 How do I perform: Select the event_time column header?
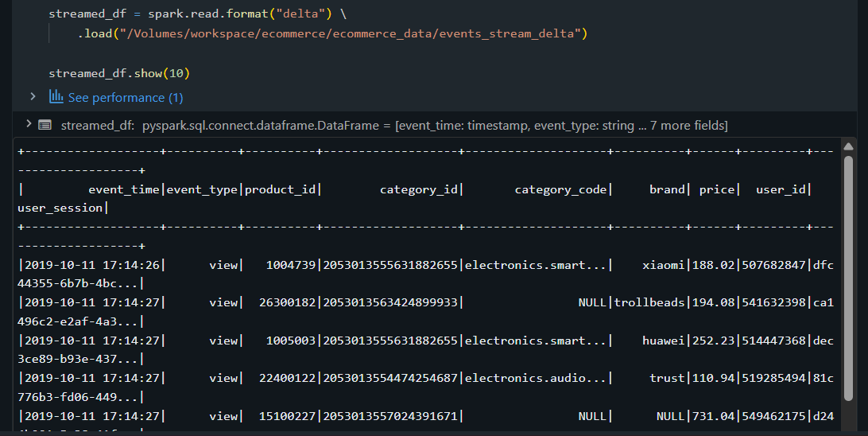click(124, 189)
